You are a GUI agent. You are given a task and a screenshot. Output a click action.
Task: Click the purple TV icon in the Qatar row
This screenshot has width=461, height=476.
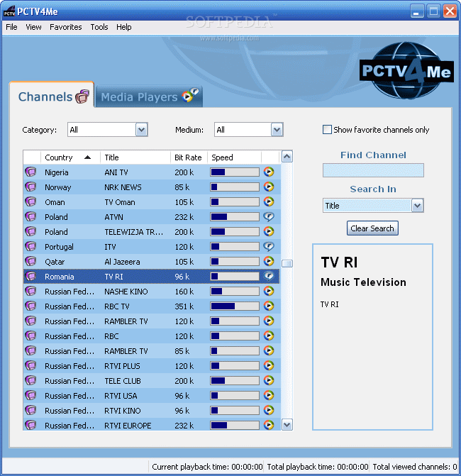30,261
